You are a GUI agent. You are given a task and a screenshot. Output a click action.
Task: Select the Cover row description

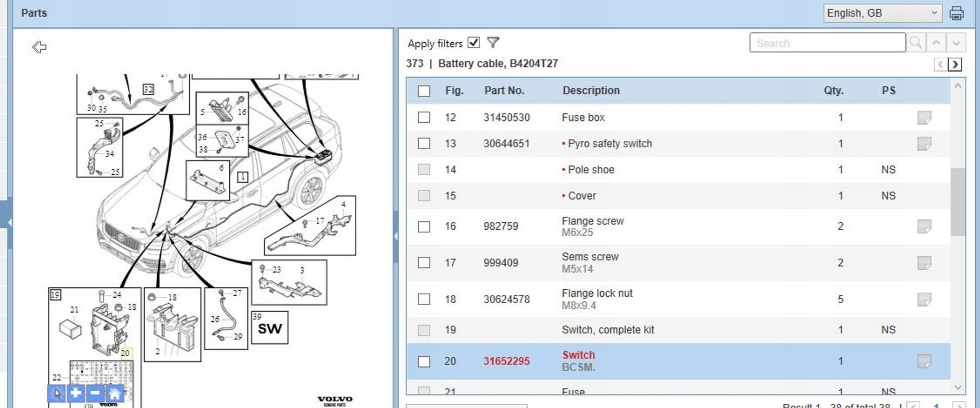[582, 196]
